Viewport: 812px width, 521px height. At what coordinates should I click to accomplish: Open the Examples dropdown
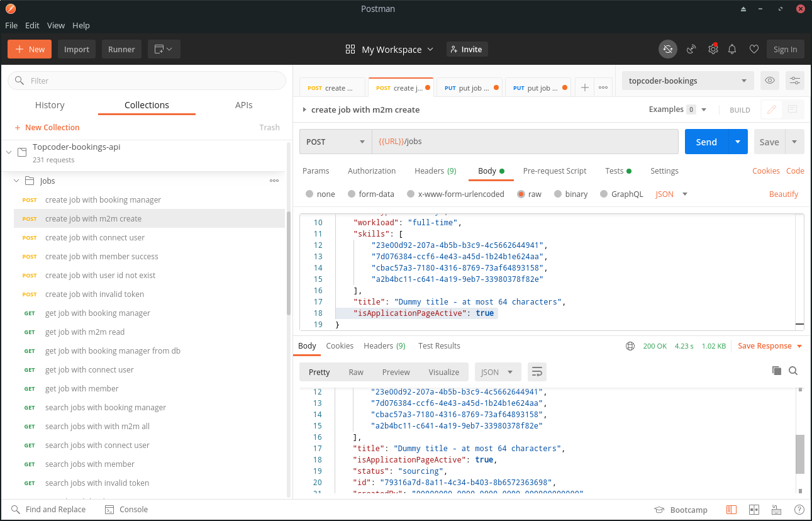[678, 109]
